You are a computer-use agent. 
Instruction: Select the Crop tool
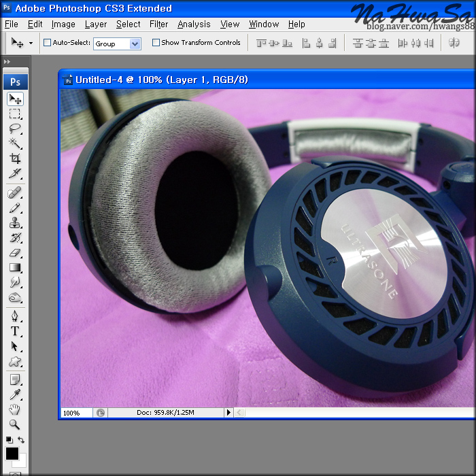[x=14, y=158]
